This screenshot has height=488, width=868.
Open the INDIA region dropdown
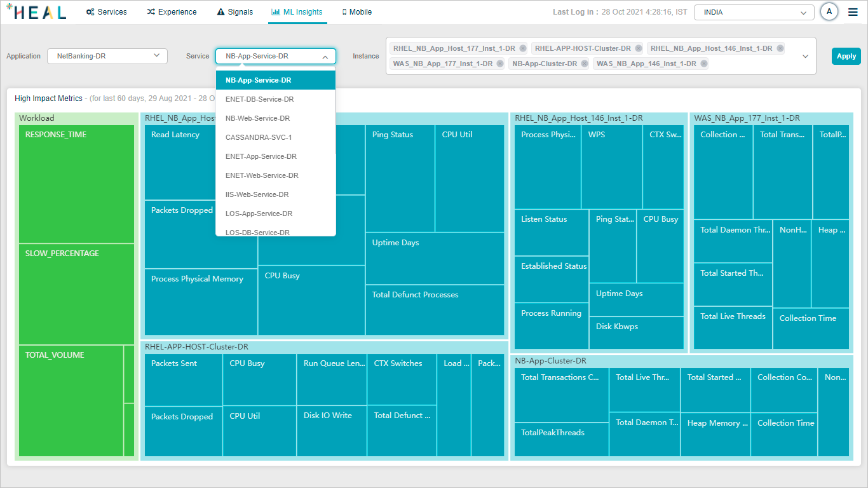click(754, 12)
